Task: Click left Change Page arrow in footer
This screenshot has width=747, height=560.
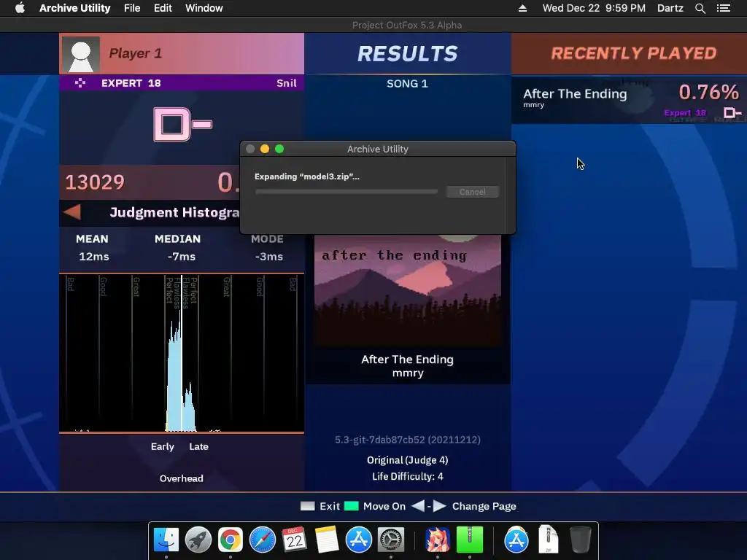Action: tap(418, 506)
